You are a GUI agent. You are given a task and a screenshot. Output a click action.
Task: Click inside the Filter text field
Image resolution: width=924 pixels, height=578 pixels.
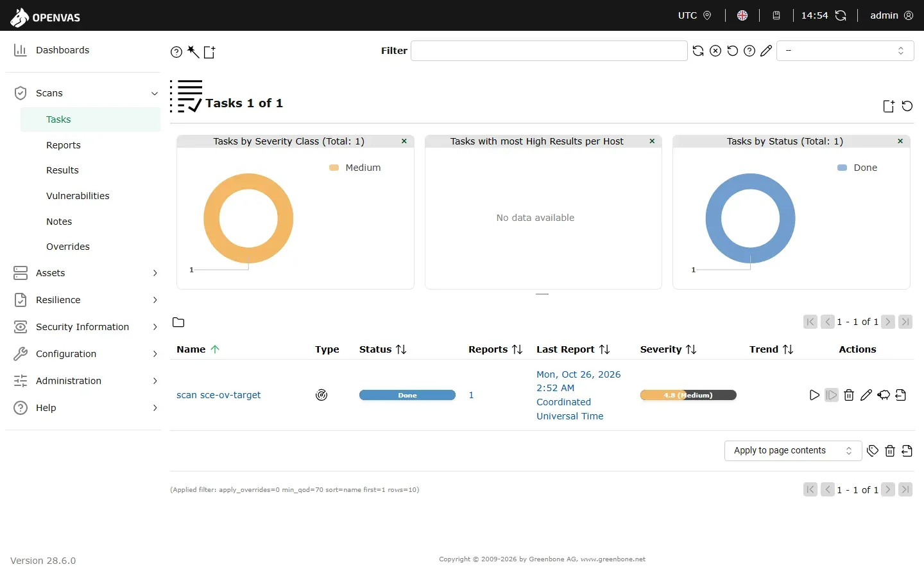pyautogui.click(x=549, y=51)
